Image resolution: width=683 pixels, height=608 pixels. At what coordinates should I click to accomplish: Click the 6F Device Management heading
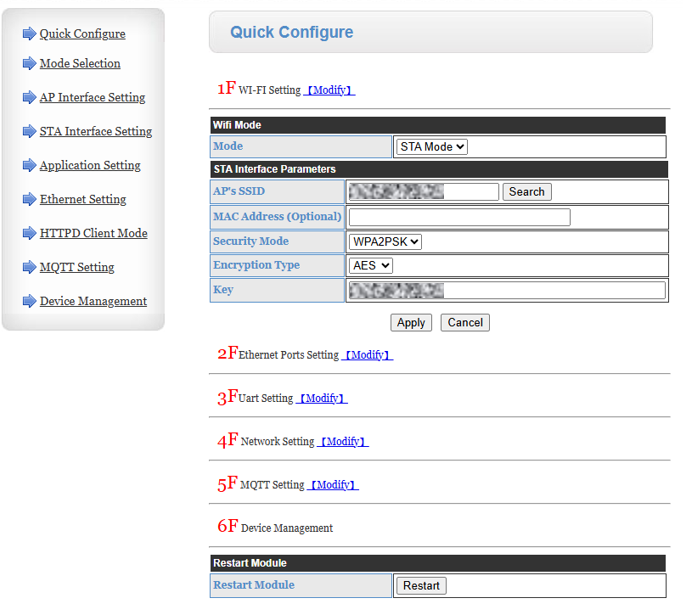(275, 527)
